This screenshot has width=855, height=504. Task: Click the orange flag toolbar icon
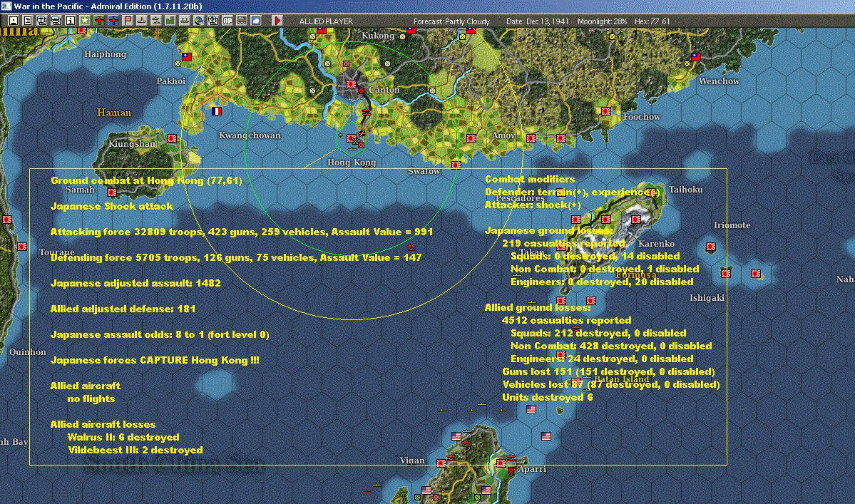pos(128,21)
